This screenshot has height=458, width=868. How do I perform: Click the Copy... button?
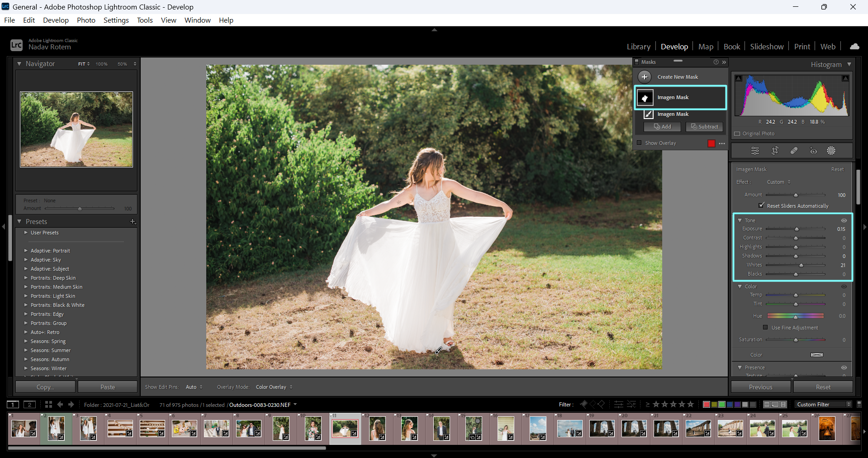tap(45, 387)
